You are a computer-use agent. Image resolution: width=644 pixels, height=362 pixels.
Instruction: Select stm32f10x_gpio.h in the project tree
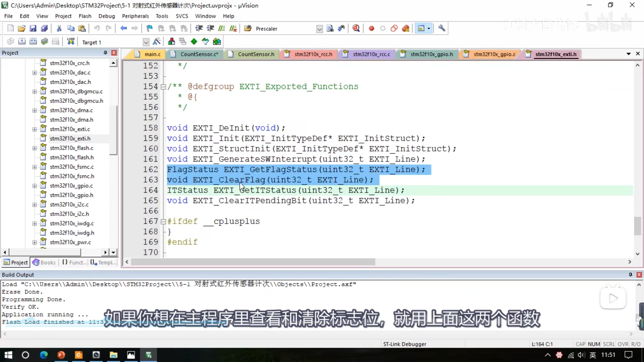[x=71, y=195]
